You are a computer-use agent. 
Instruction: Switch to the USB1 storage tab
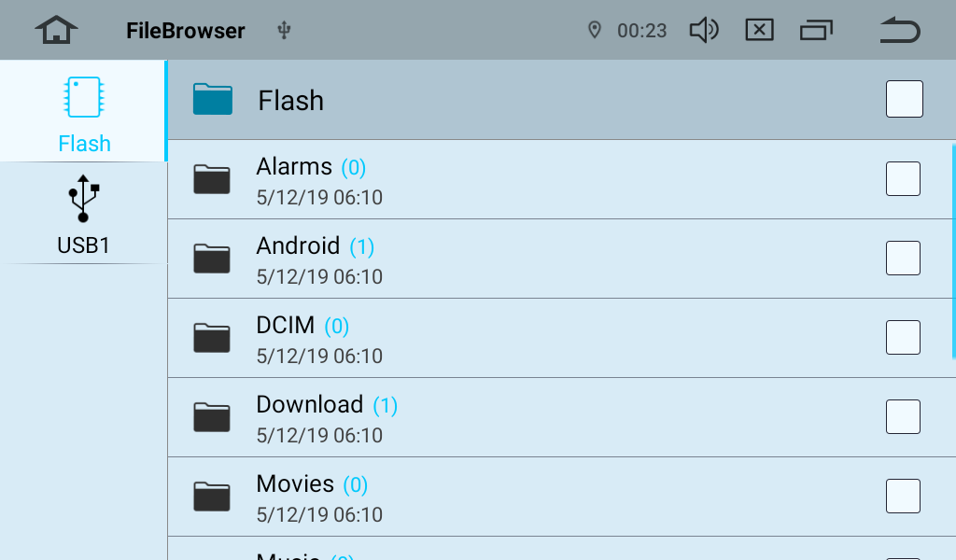click(x=84, y=214)
